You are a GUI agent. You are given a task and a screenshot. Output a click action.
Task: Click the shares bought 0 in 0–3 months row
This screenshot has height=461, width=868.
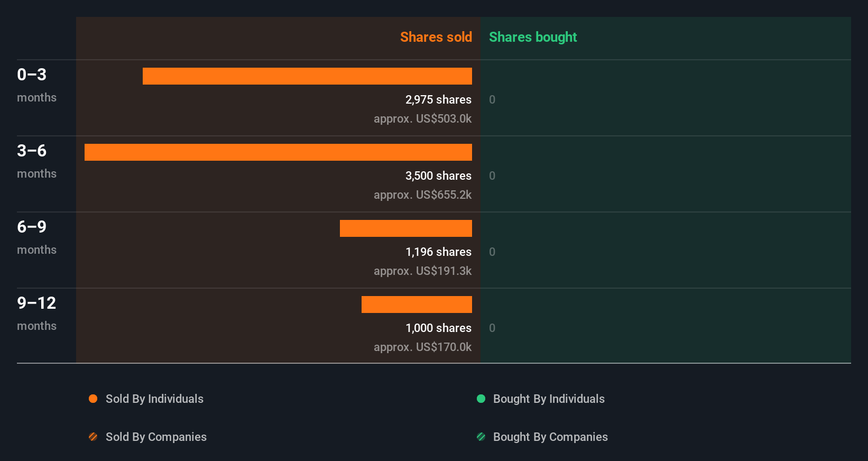coord(492,100)
